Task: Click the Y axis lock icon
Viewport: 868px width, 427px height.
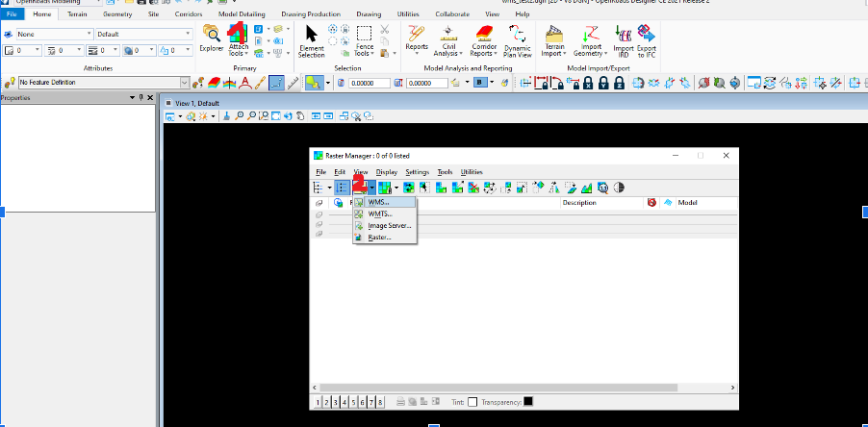Action: pos(603,83)
